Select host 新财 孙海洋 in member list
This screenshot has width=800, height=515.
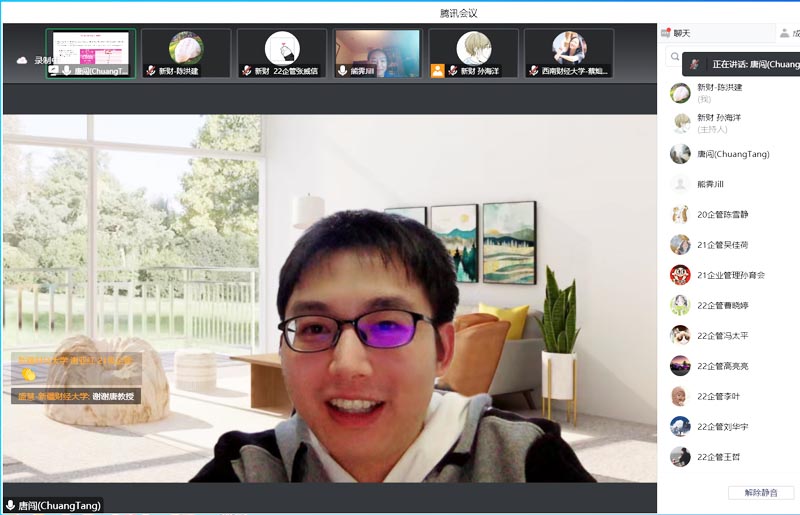(x=720, y=123)
